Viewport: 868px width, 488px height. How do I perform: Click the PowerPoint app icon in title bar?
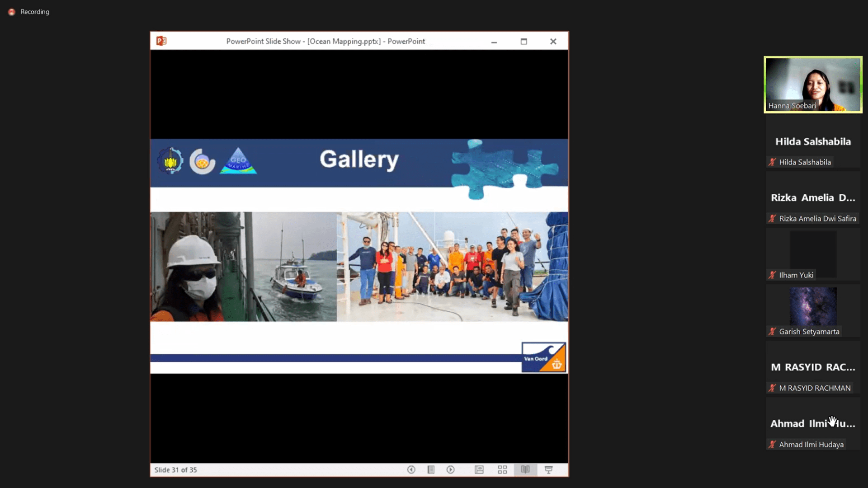(161, 41)
